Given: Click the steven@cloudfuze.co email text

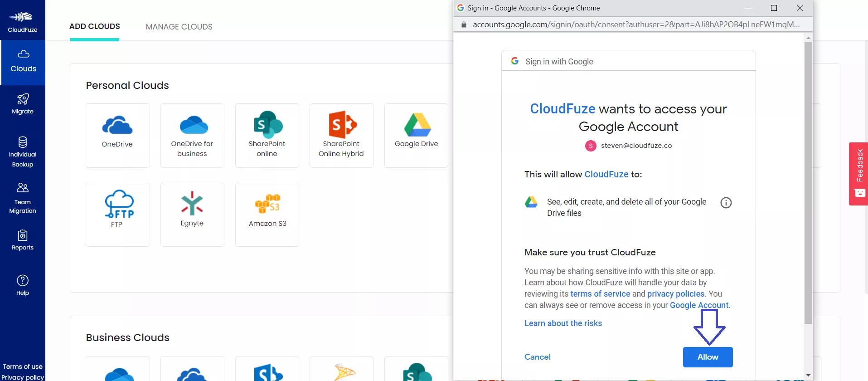Looking at the screenshot, I should click(x=636, y=146).
